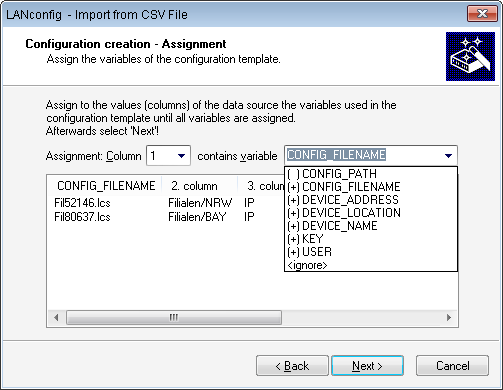Image resolution: width=503 pixels, height=390 pixels.
Task: Pick DEVICE_LOCATION from the list
Action: [371, 213]
